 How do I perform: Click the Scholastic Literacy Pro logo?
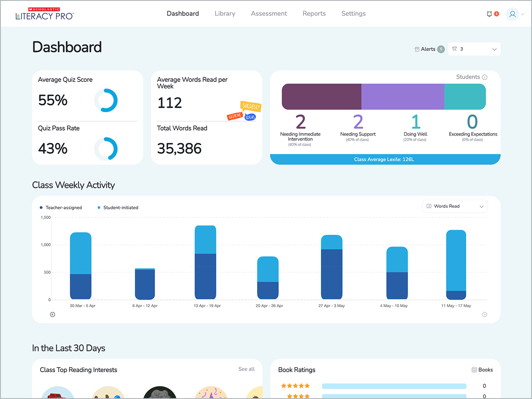click(45, 14)
